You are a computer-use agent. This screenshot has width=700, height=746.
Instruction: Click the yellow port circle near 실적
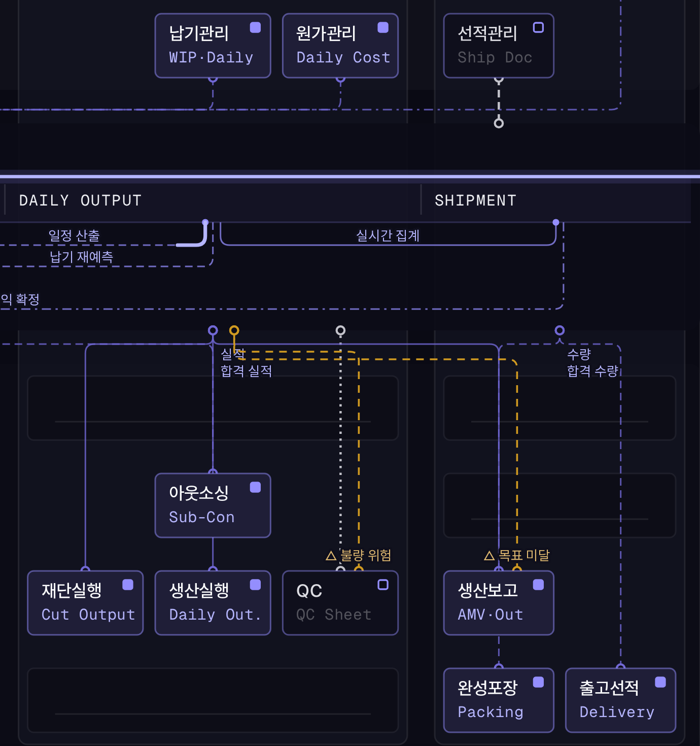(x=234, y=330)
